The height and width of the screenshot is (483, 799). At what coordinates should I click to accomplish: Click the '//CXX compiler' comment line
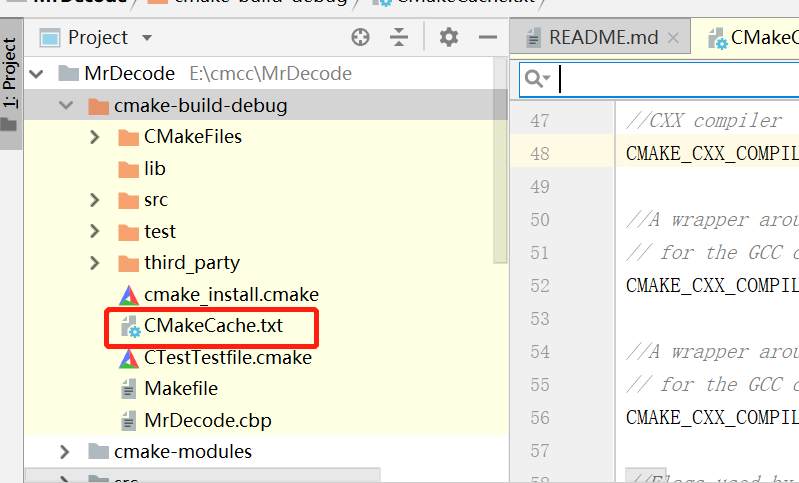pos(704,121)
